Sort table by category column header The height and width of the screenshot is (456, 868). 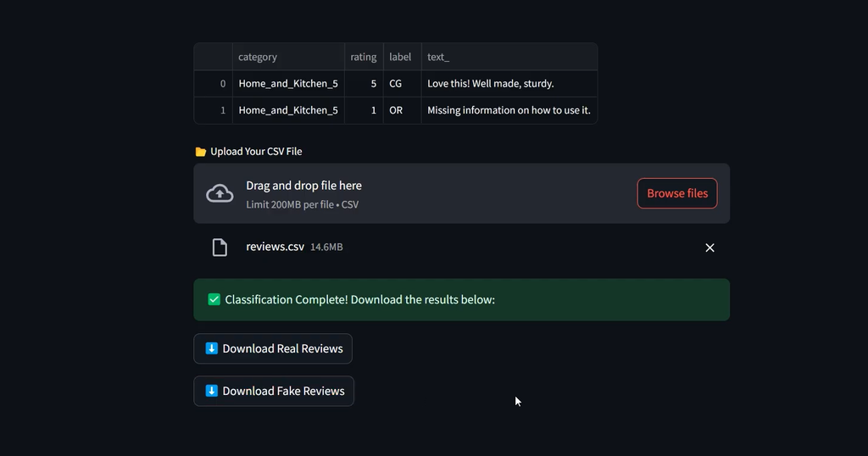(288, 57)
